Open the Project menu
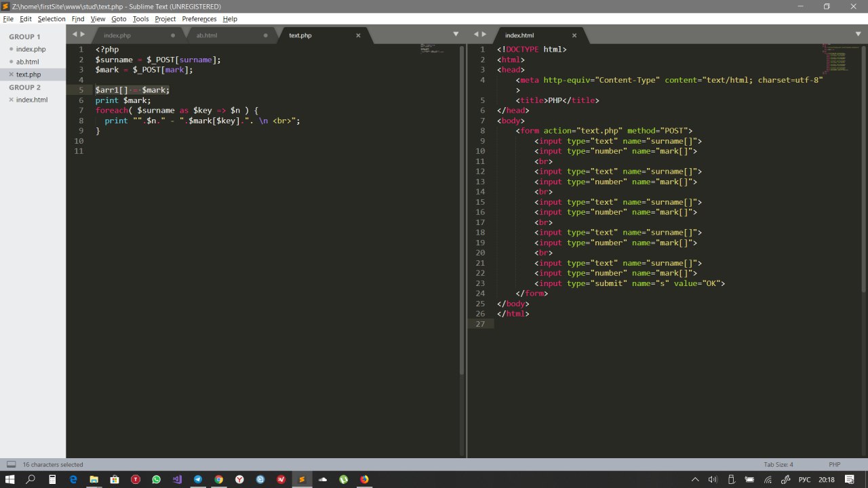The image size is (868, 488). [x=165, y=19]
